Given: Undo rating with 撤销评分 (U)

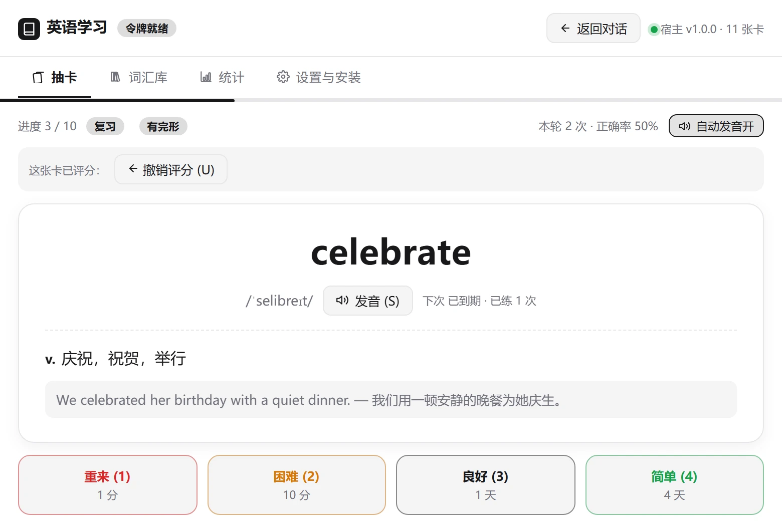Looking at the screenshot, I should pyautogui.click(x=171, y=169).
